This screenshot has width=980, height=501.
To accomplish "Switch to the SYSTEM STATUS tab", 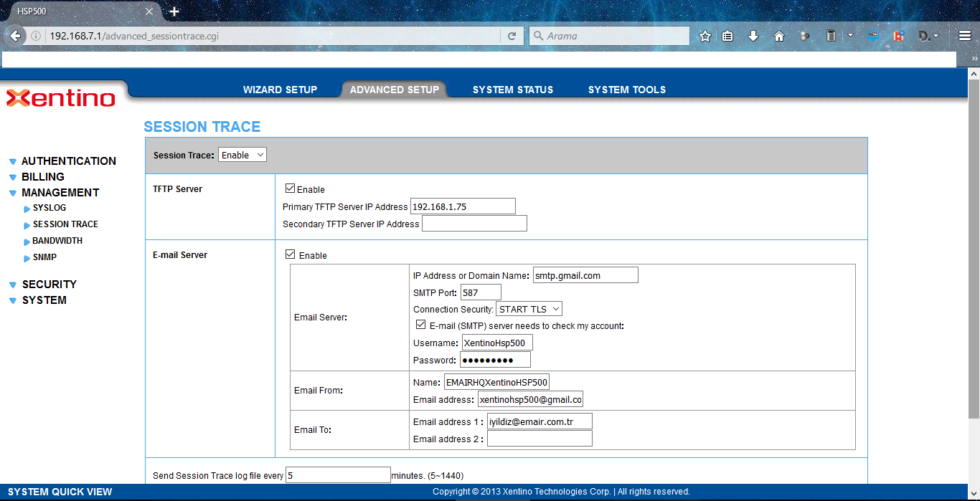I will click(x=512, y=90).
